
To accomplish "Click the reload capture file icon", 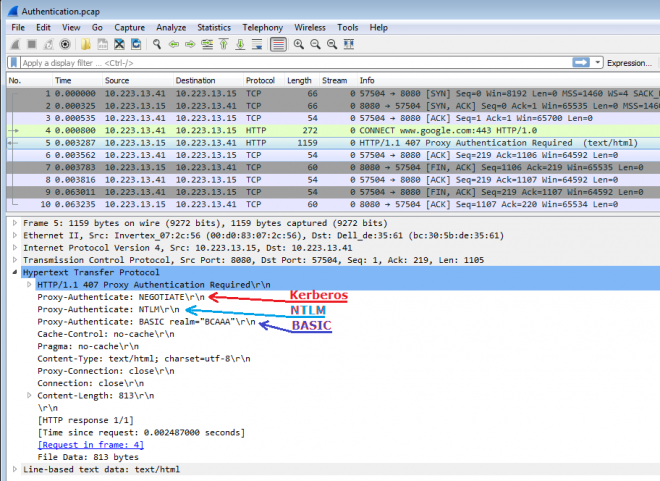I will (135, 44).
